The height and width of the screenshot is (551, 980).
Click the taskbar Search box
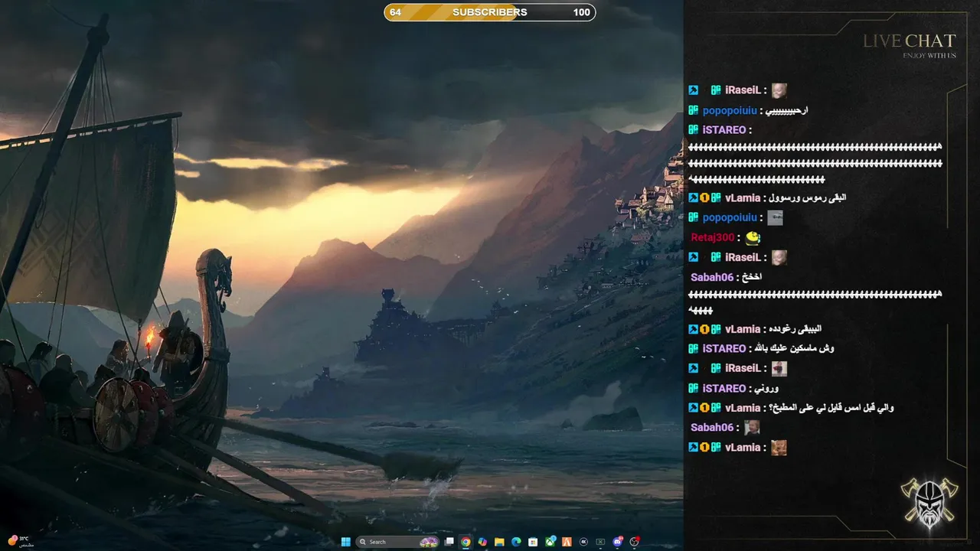click(397, 542)
